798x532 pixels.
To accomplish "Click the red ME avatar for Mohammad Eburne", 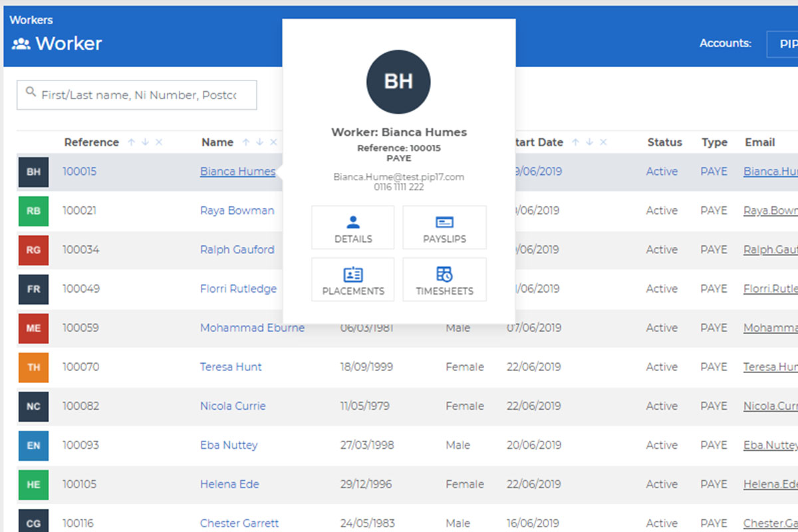I will (33, 329).
